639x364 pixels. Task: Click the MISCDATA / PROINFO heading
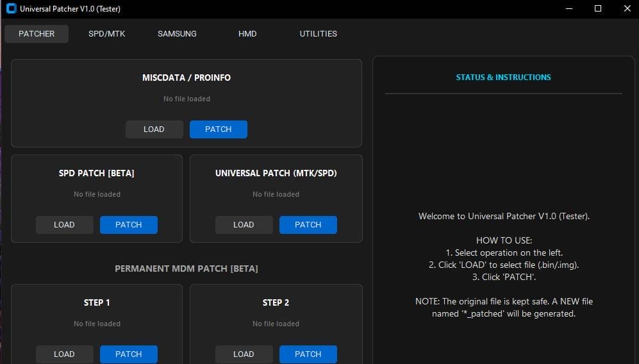tap(187, 78)
